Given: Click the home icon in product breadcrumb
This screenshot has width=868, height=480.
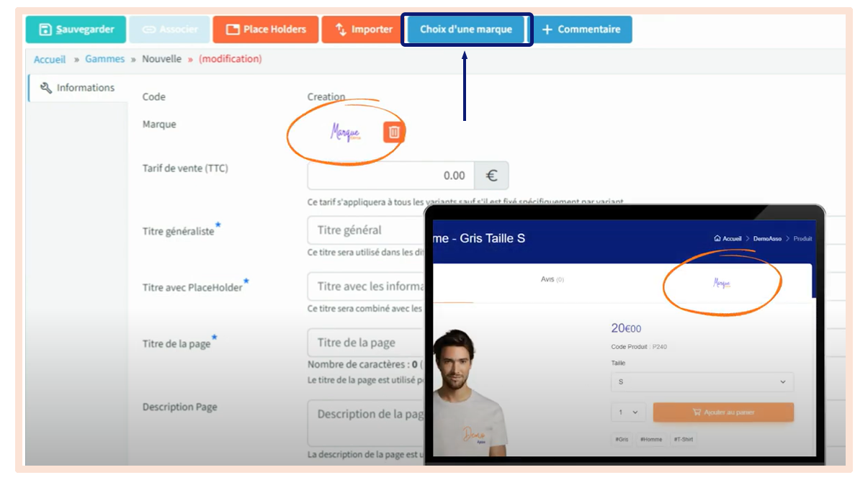Looking at the screenshot, I should click(x=717, y=238).
